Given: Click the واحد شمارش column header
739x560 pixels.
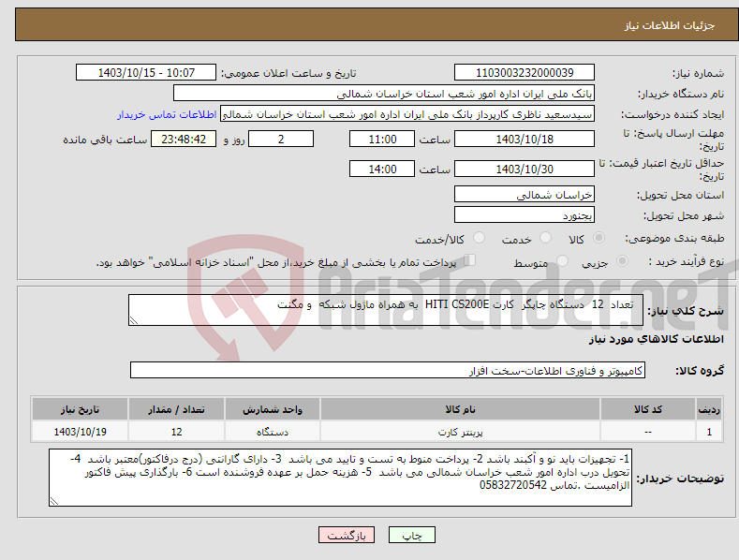Looking at the screenshot, I should pos(273,409).
